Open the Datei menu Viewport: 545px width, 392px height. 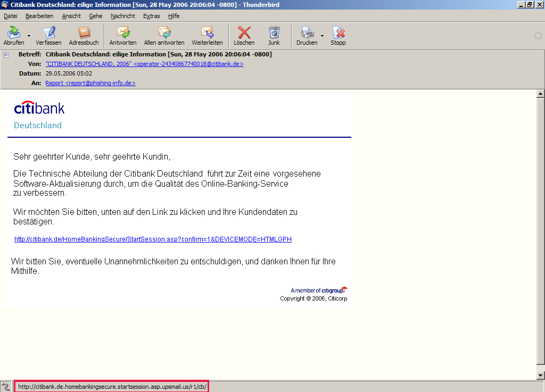11,16
